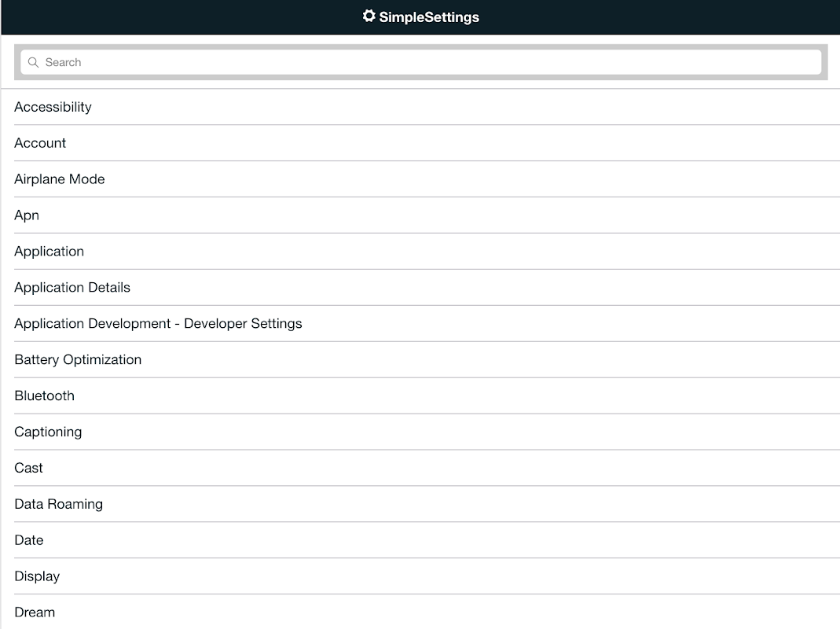Click the search magnifier icon
840x629 pixels.
tap(32, 62)
